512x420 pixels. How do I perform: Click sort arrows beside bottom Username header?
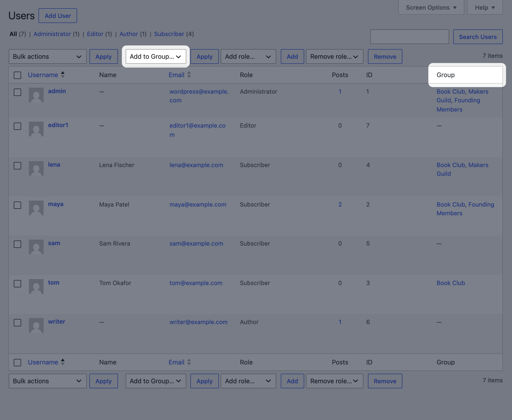point(63,362)
